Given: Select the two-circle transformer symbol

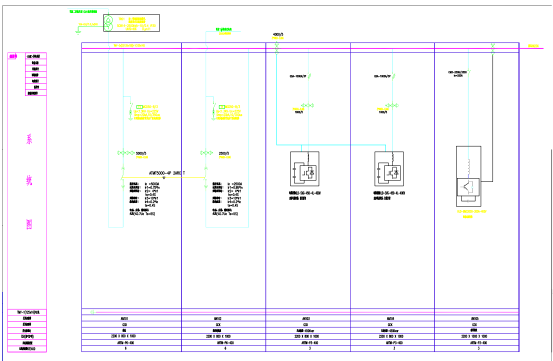Looking at the screenshot, I should pyautogui.click(x=108, y=23).
